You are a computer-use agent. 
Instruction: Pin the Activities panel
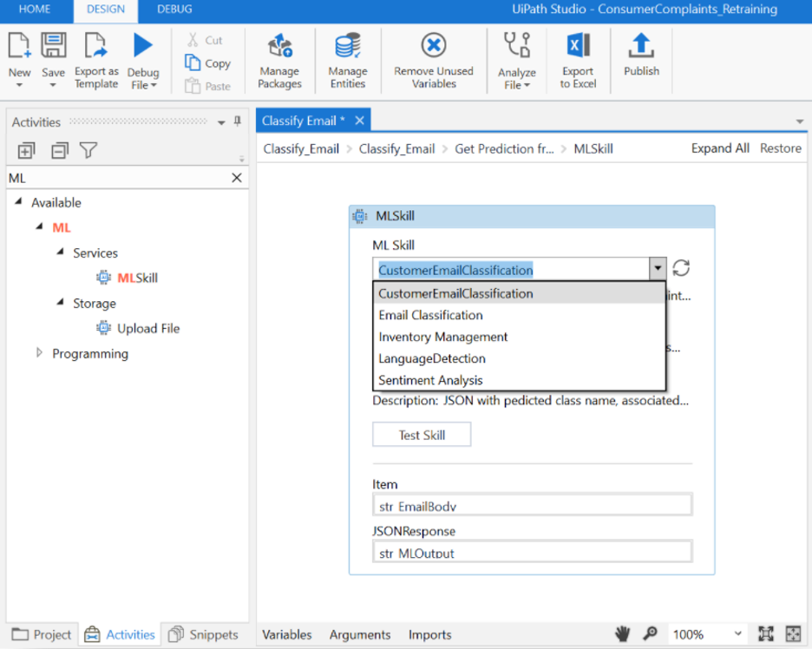pos(238,121)
